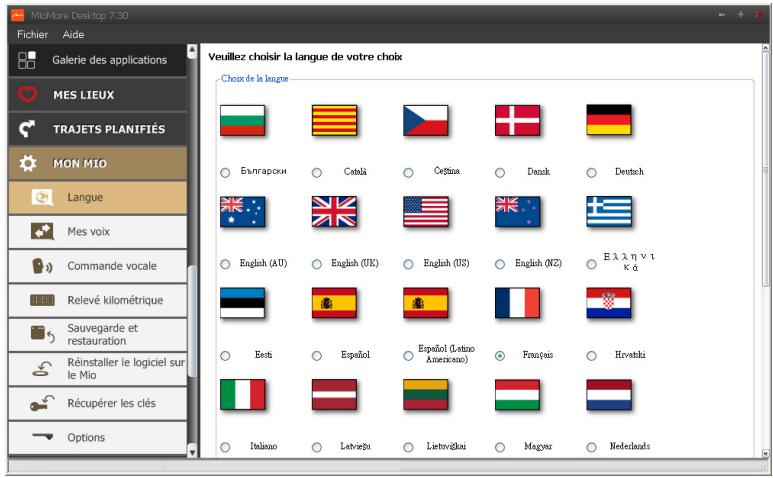The width and height of the screenshot is (773, 478).
Task: Click the Australian flag icon
Action: click(243, 212)
